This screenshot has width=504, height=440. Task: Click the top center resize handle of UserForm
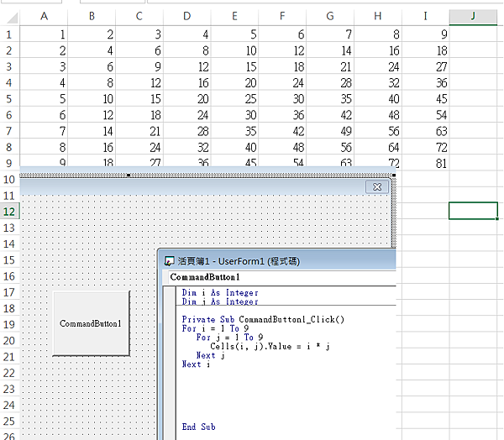point(128,175)
